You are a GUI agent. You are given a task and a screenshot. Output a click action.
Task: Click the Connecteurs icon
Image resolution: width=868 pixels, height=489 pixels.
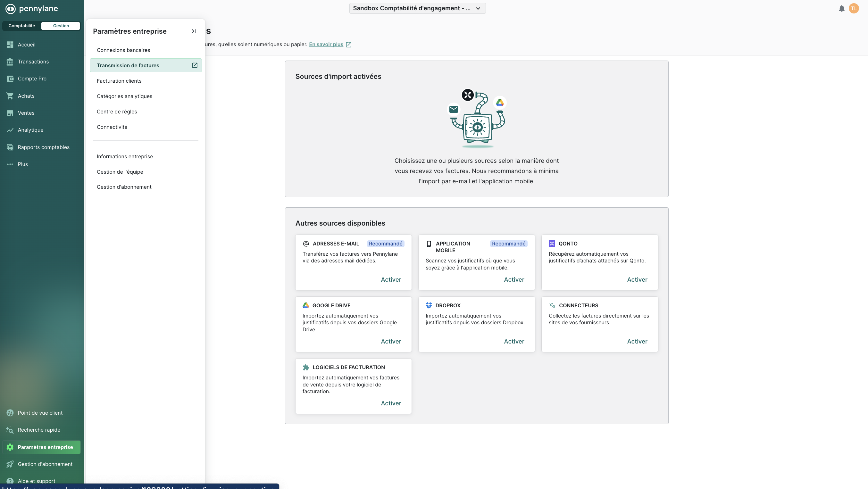552,305
